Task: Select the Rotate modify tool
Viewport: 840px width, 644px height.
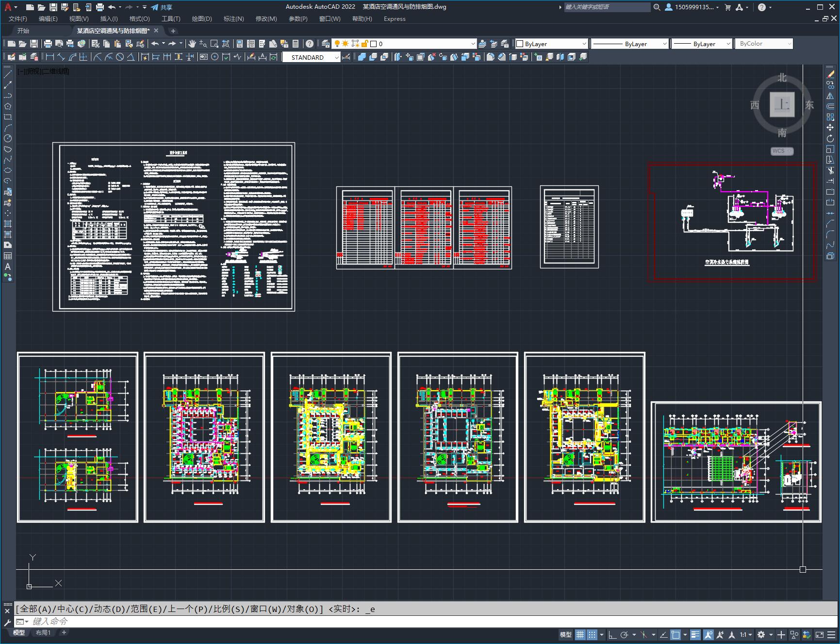Action: point(830,138)
